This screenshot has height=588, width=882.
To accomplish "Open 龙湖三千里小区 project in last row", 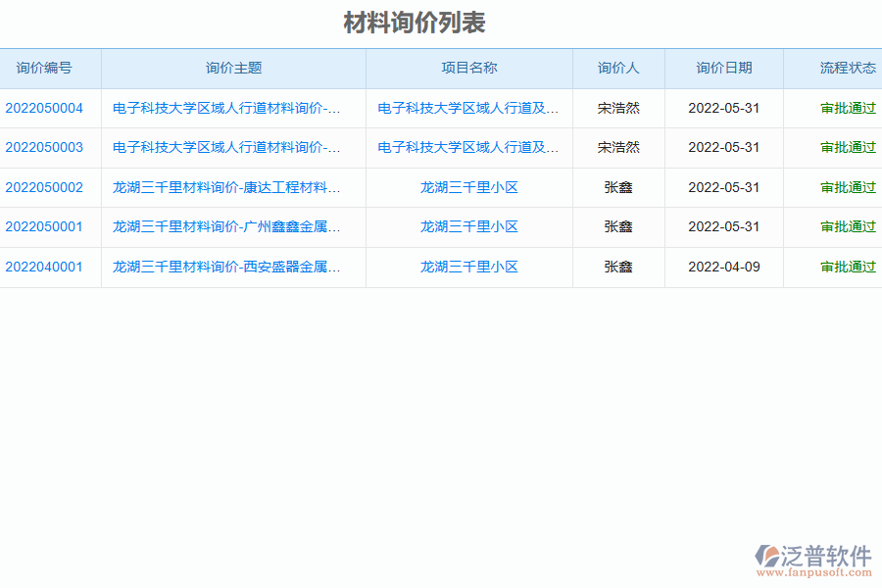I will [467, 266].
